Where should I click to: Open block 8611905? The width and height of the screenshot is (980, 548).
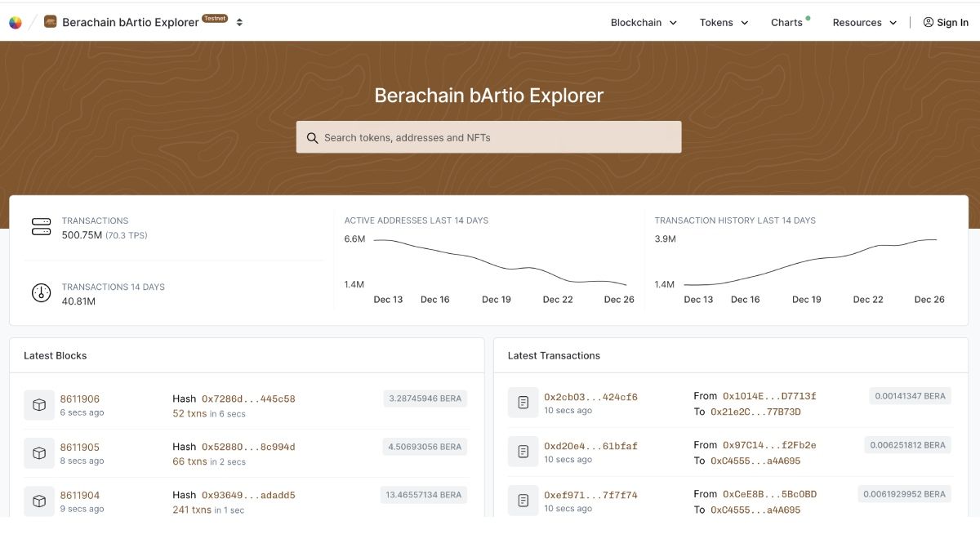pos(80,448)
